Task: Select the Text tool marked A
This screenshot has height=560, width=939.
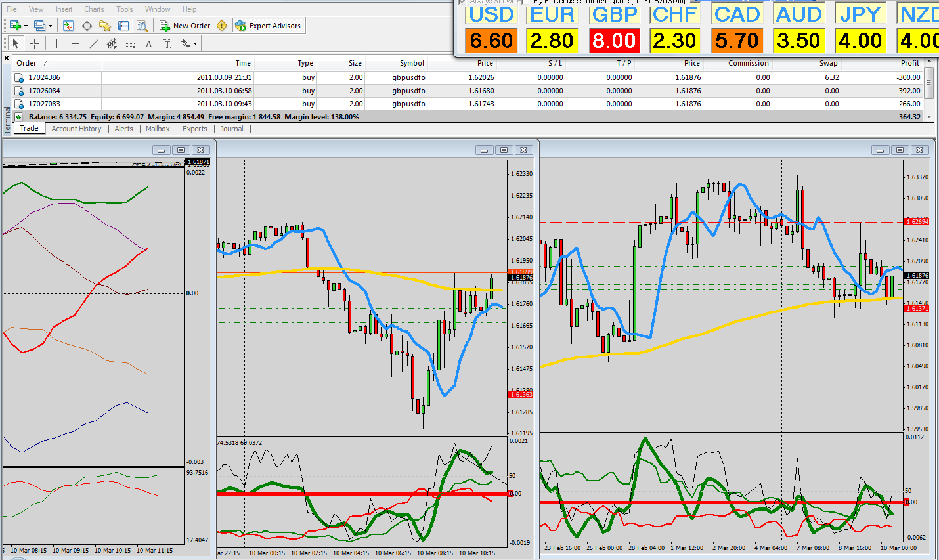Action: click(x=149, y=43)
